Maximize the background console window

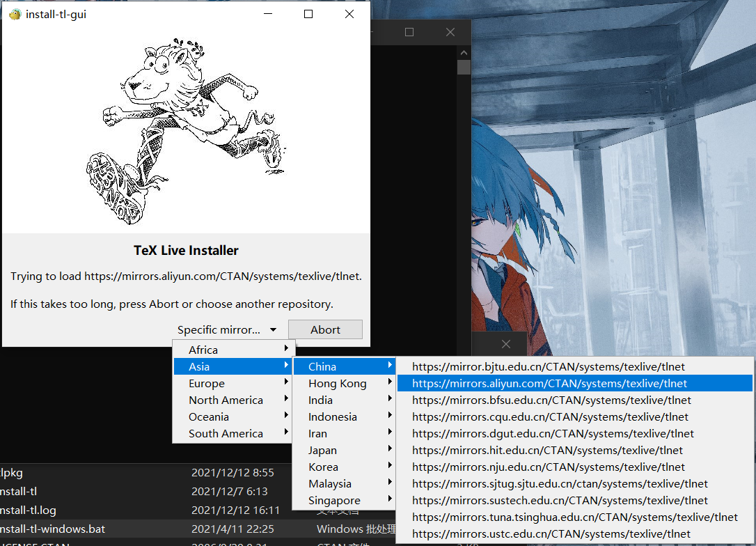[409, 32]
